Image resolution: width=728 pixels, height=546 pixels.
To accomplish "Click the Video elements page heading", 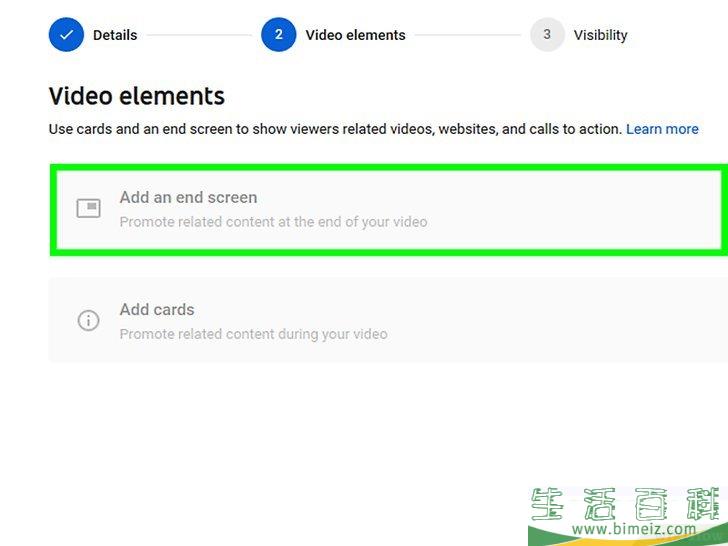I will [137, 96].
